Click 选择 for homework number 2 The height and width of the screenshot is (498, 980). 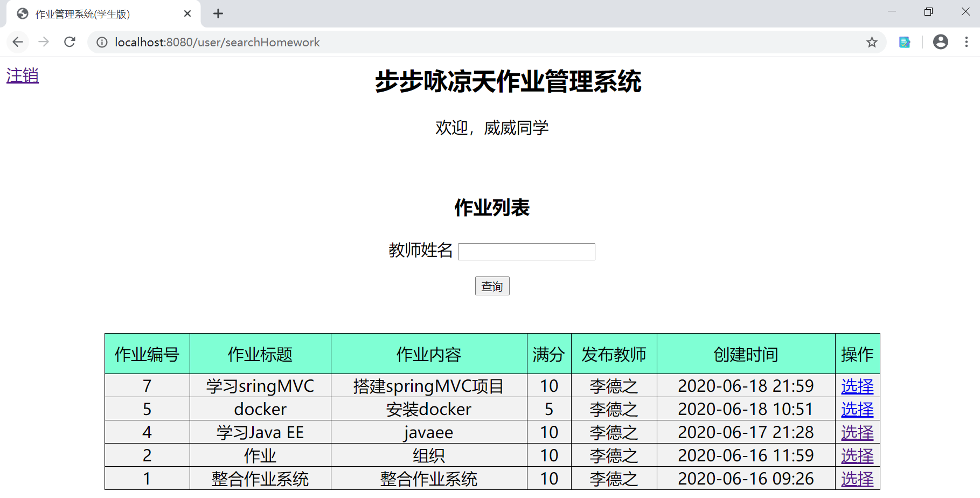pyautogui.click(x=857, y=455)
